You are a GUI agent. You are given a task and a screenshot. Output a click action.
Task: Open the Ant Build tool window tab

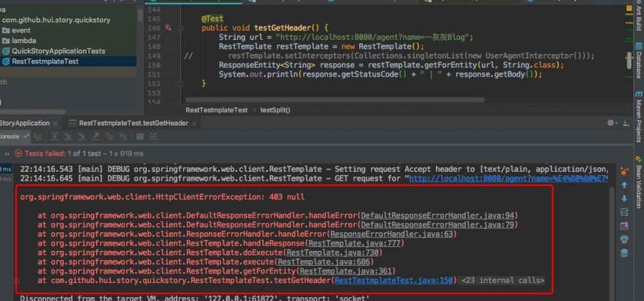click(639, 15)
